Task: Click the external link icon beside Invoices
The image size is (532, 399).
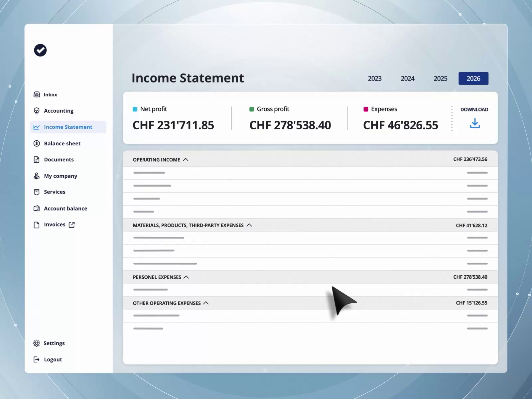Action: [x=71, y=225]
